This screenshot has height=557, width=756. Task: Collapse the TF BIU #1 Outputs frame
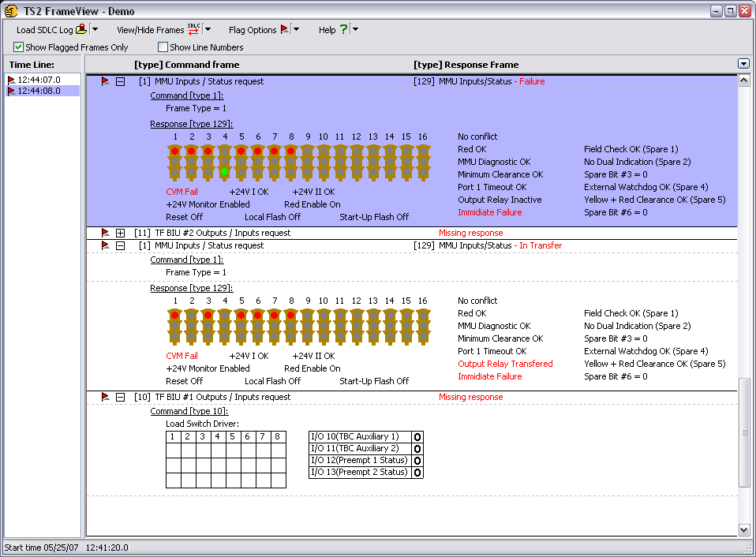pos(120,397)
